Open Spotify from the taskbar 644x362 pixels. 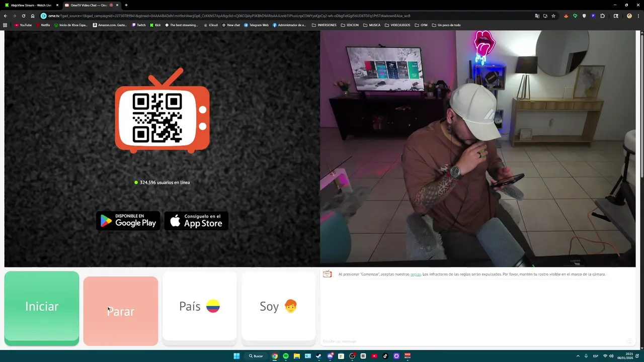[286, 356]
